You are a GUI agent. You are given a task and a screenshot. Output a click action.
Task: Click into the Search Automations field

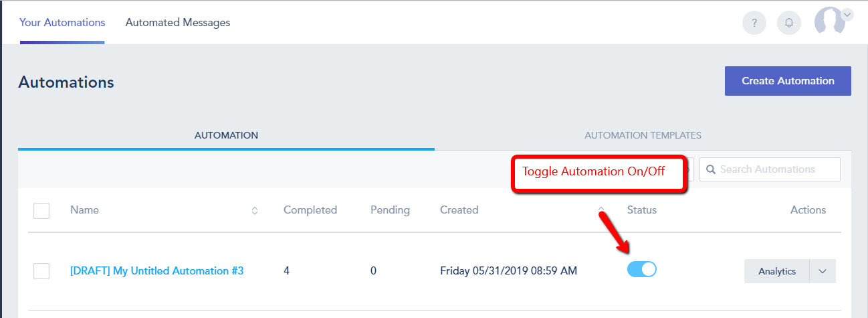pyautogui.click(x=776, y=169)
